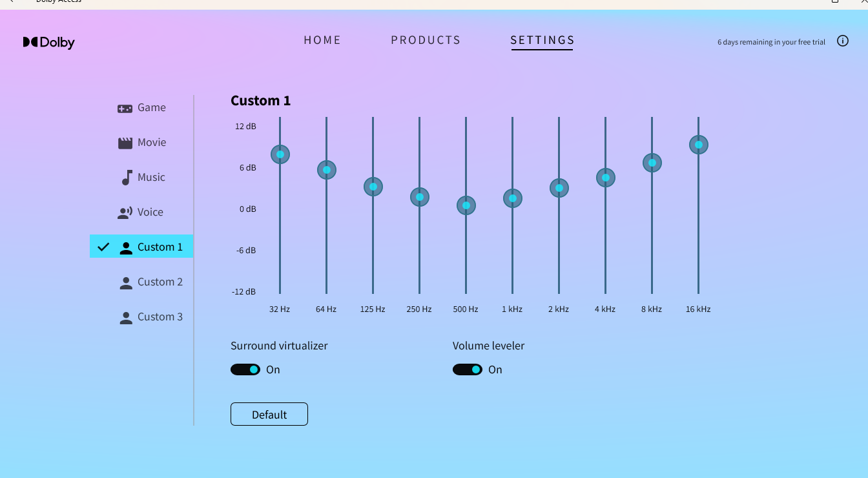Image resolution: width=868 pixels, height=478 pixels.
Task: Click the 1 kHz frequency label
Action: pyautogui.click(x=512, y=309)
